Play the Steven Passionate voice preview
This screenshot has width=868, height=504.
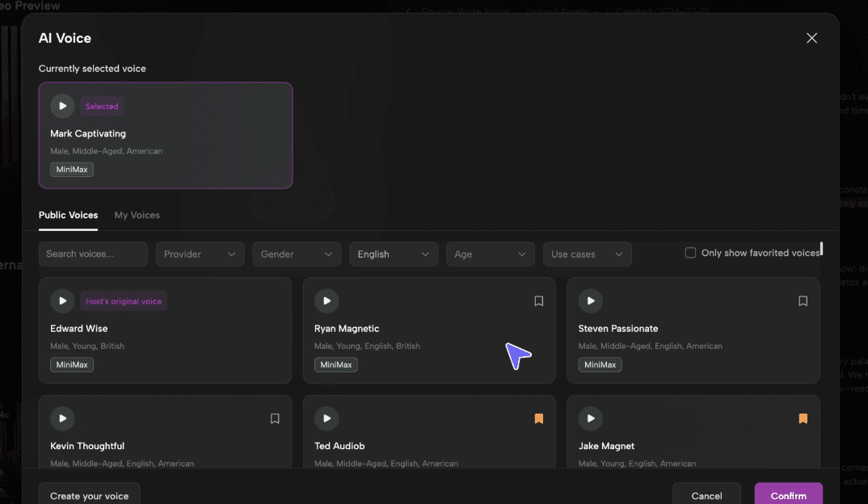pyautogui.click(x=591, y=301)
